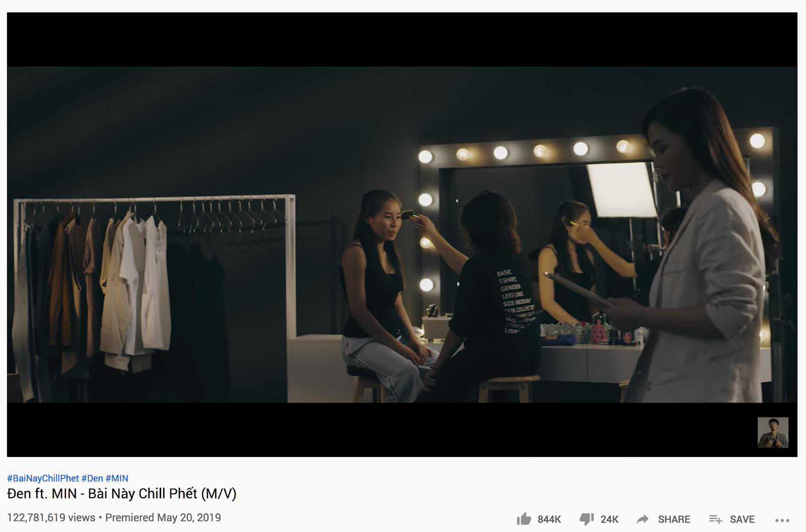Click the Premiered May 20, 2019 date
The image size is (806, 532).
point(163,517)
